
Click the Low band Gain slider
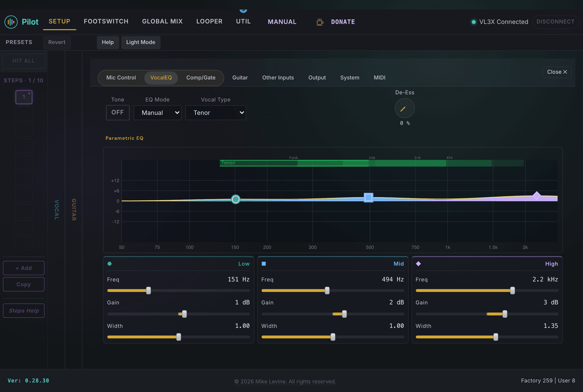[179, 314]
